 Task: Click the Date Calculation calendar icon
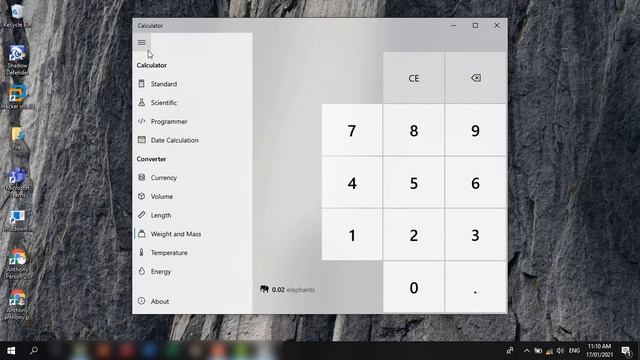pyautogui.click(x=141, y=140)
